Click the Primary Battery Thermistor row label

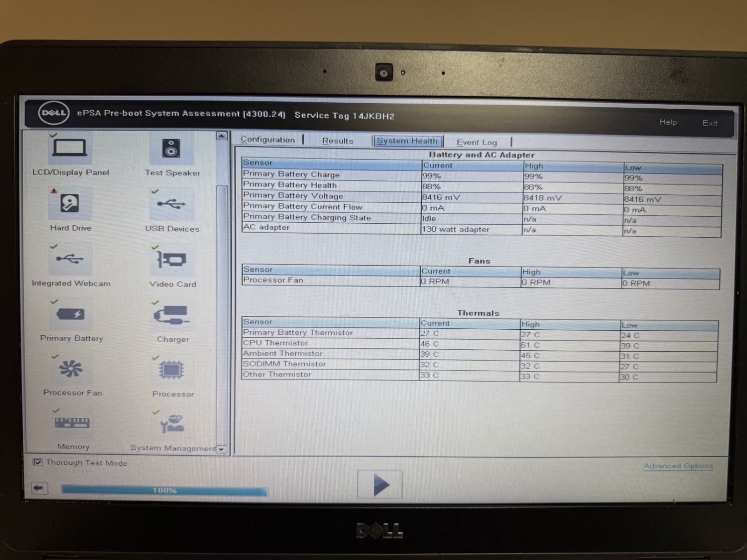298,333
